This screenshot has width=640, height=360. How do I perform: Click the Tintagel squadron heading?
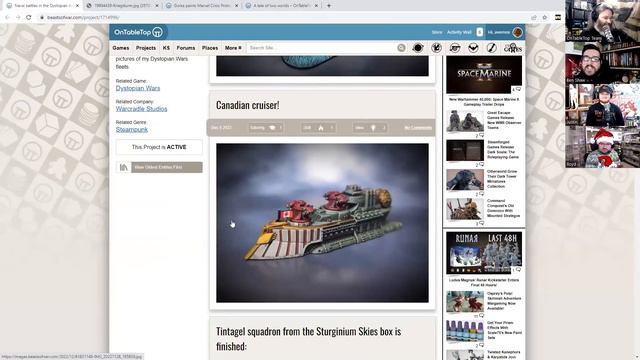click(x=309, y=338)
